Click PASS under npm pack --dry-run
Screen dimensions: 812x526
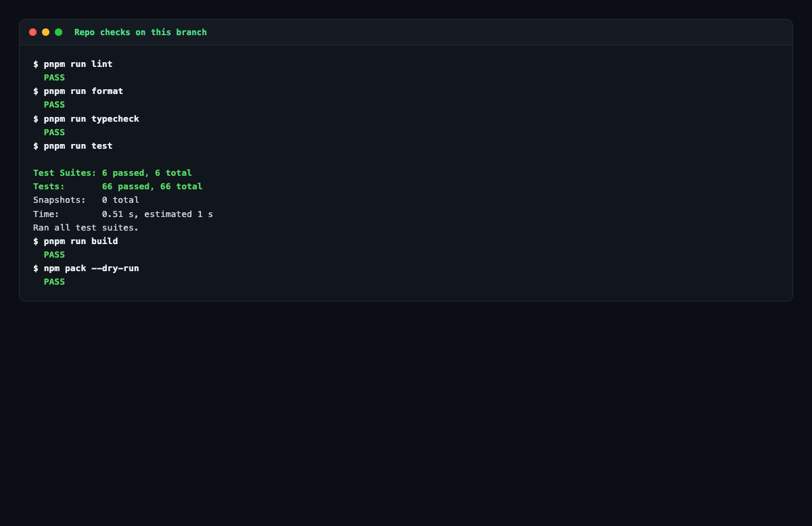click(x=54, y=282)
